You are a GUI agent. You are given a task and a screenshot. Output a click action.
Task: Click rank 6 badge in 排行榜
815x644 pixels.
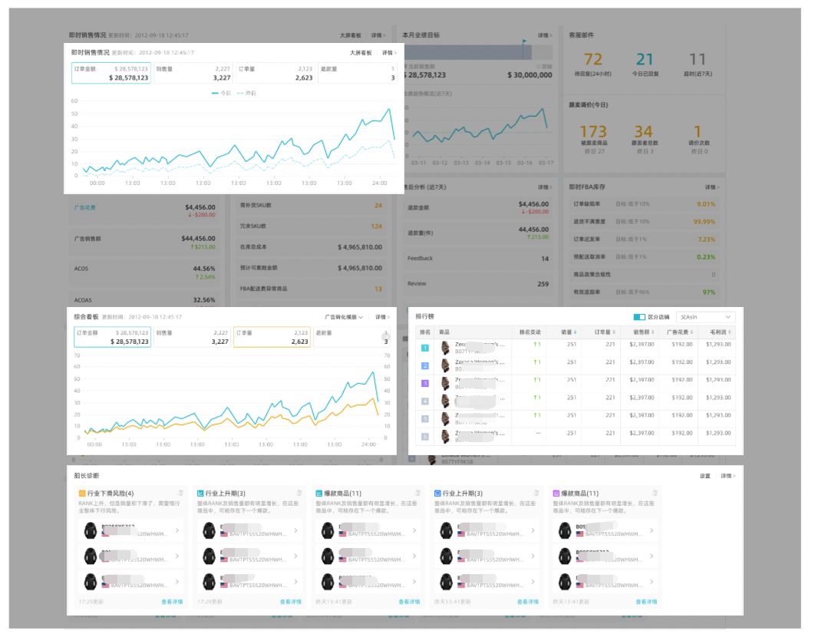pyautogui.click(x=424, y=437)
